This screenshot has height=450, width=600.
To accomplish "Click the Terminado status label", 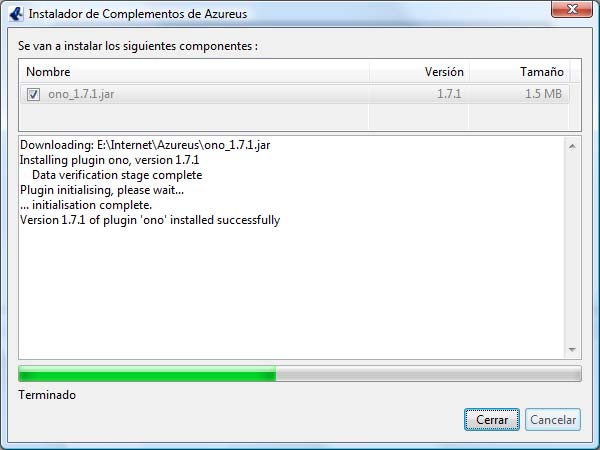I will 47,395.
